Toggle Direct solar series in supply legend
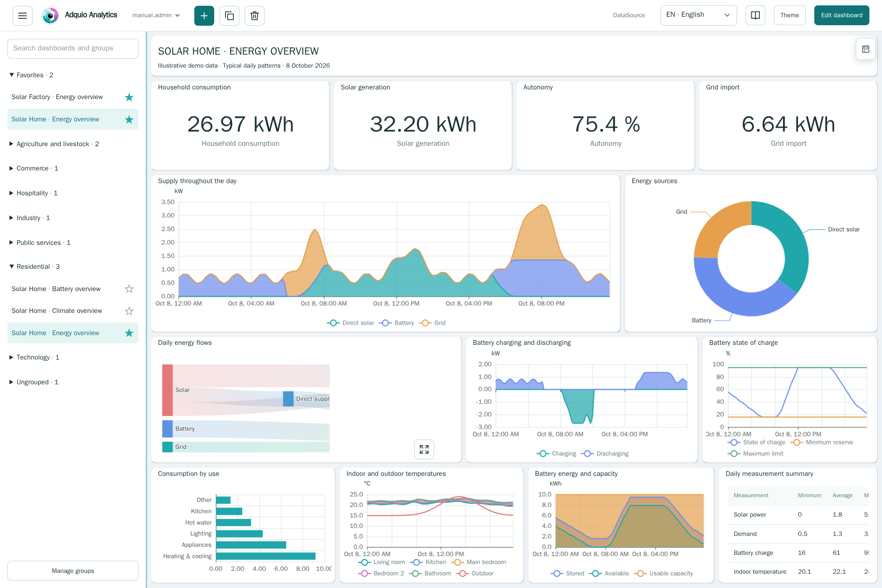Viewport: 882px width, 588px height. pyautogui.click(x=350, y=323)
